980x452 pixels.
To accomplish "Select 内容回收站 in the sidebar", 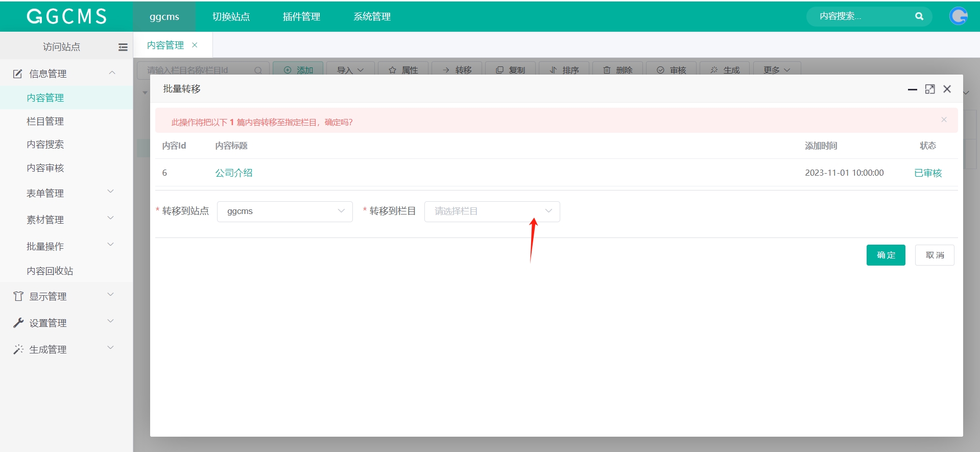I will [x=50, y=271].
